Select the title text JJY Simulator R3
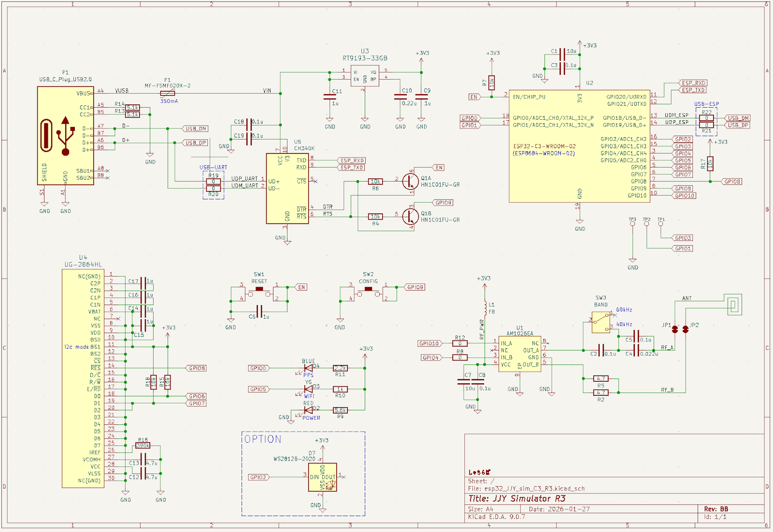773x532 pixels. coord(517,499)
